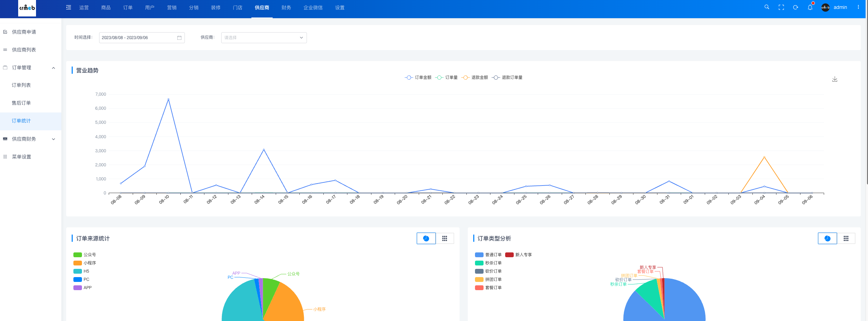Open the vertical more-options icon

(858, 7)
